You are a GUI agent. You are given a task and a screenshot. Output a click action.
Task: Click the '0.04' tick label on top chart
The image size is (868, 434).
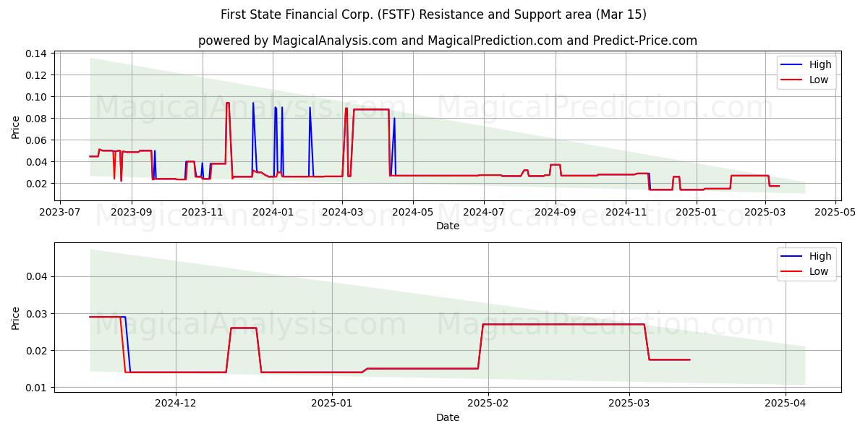point(37,162)
